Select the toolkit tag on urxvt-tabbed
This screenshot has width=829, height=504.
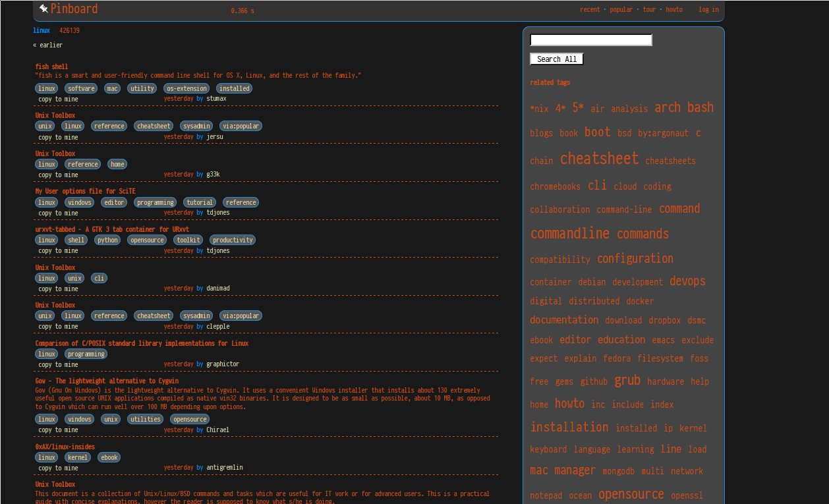[x=189, y=240]
